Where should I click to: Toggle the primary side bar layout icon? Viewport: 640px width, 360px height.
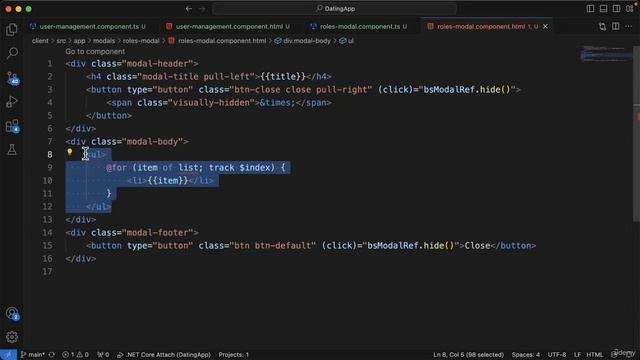pyautogui.click(x=590, y=9)
